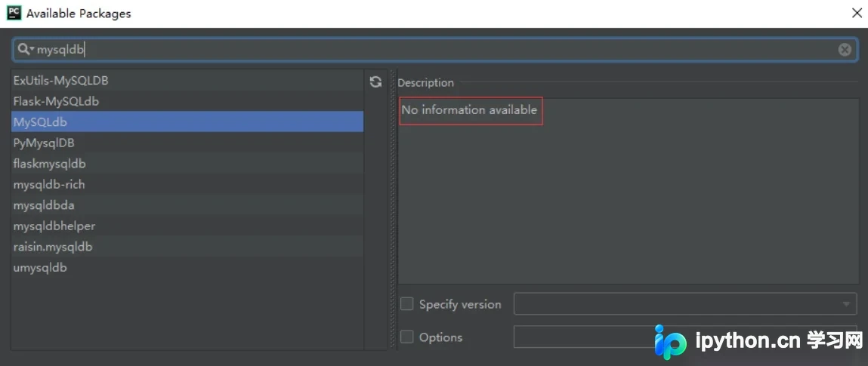
Task: Close the Available Packages dialog
Action: [x=857, y=14]
